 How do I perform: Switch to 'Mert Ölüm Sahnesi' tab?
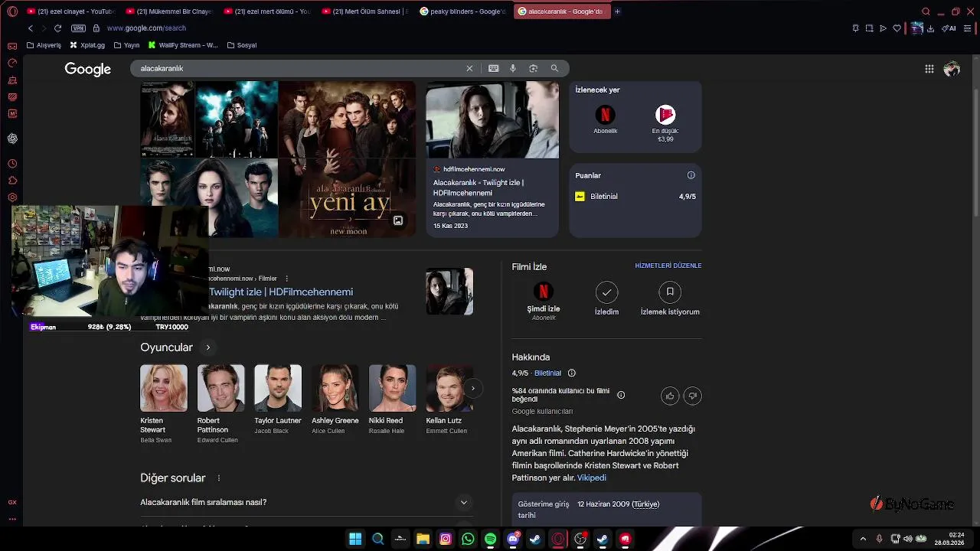365,11
